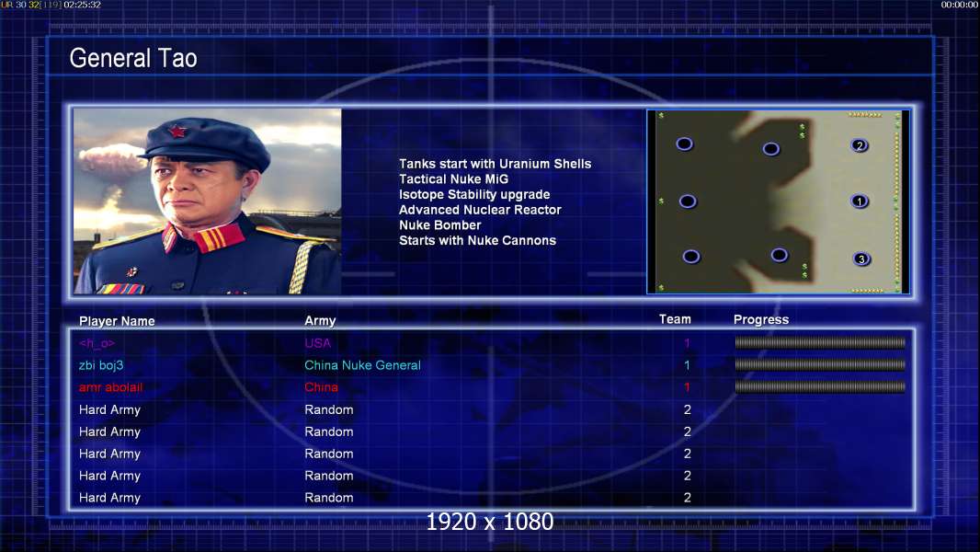Click 'Tanks start with Uranium Shells' line
980x552 pixels.
(495, 164)
